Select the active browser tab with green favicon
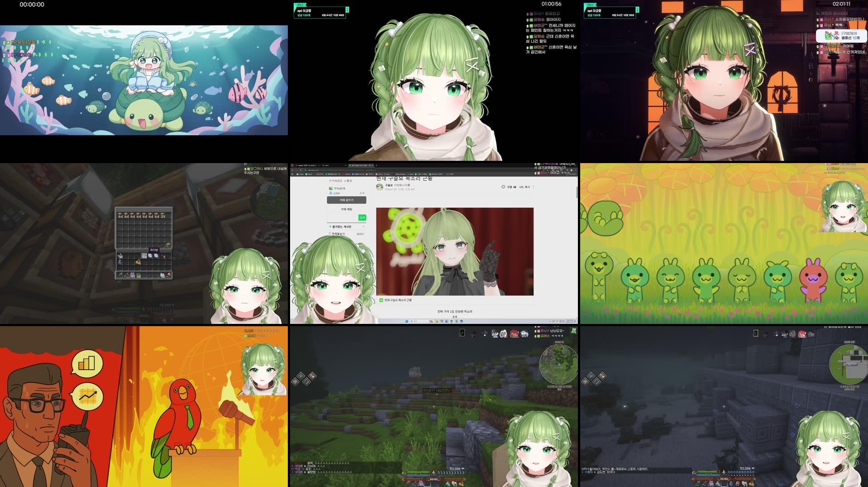Image resolution: width=868 pixels, height=487 pixels. click(360, 165)
